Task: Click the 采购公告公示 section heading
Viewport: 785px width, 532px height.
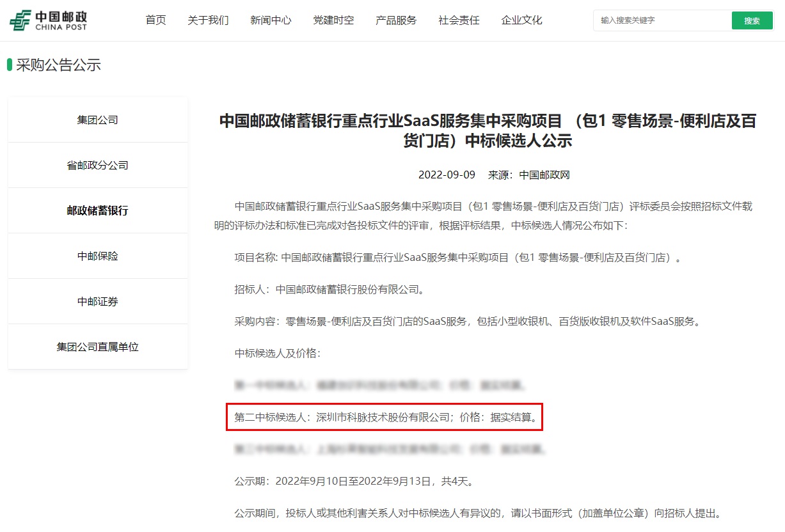Action: pyautogui.click(x=58, y=65)
